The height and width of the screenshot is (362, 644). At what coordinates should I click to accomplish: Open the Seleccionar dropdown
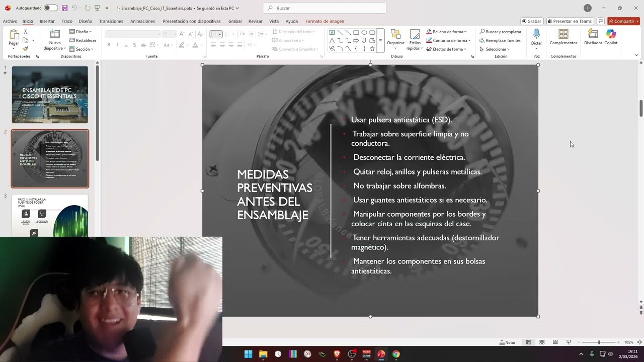(x=495, y=49)
